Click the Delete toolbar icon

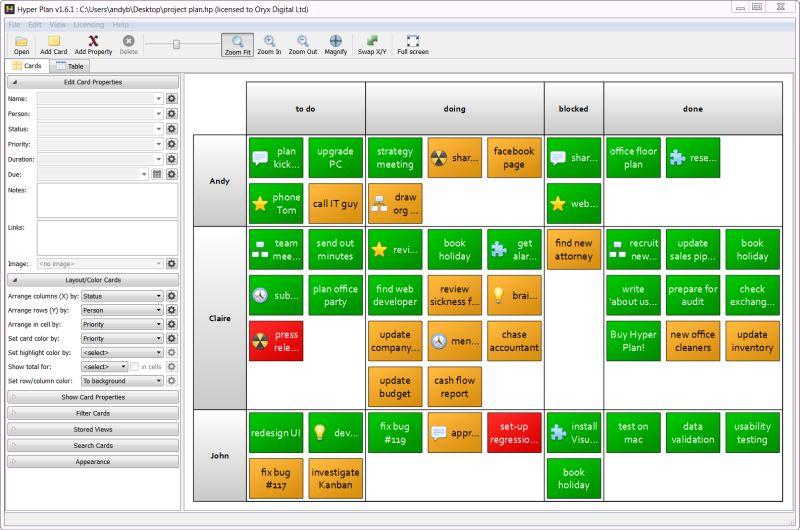(x=129, y=45)
